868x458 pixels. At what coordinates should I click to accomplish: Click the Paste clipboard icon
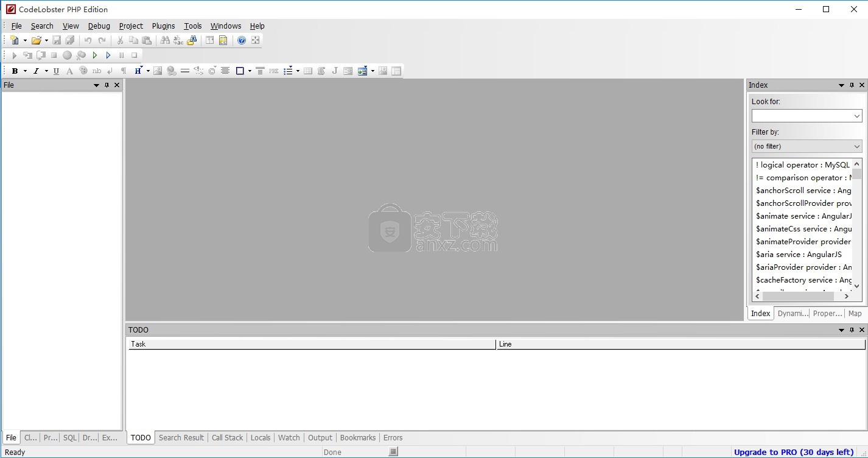[x=147, y=40]
